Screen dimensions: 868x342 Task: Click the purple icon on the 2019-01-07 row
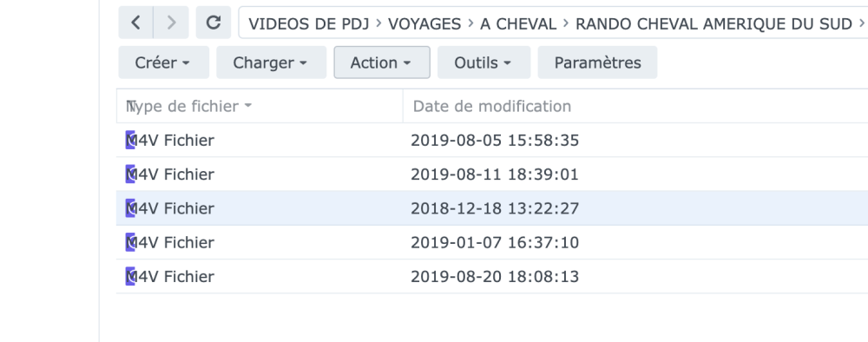point(130,242)
